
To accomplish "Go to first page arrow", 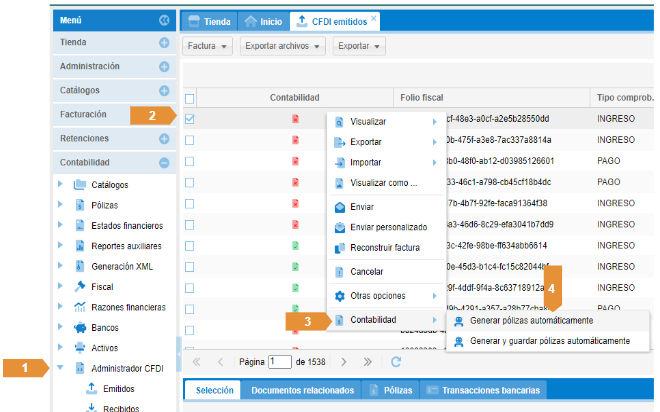I will coord(196,361).
